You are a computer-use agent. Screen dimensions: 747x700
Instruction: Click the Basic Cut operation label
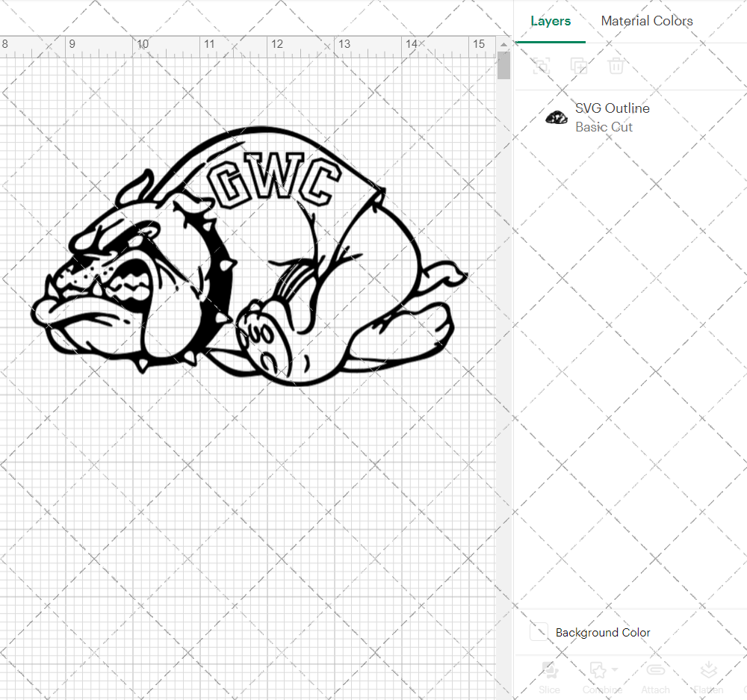[604, 127]
